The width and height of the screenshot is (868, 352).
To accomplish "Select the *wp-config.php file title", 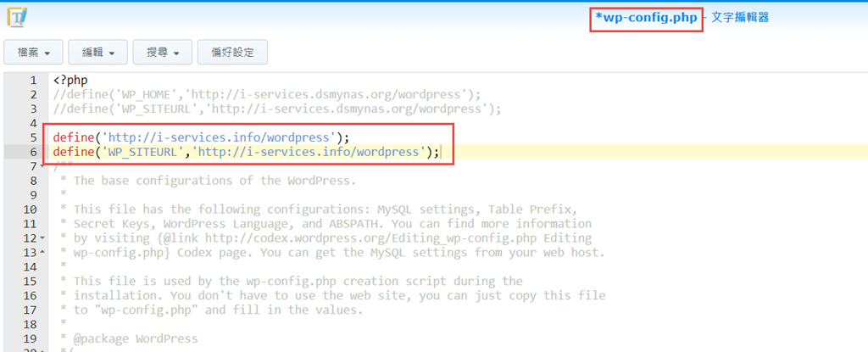I will 646,17.
